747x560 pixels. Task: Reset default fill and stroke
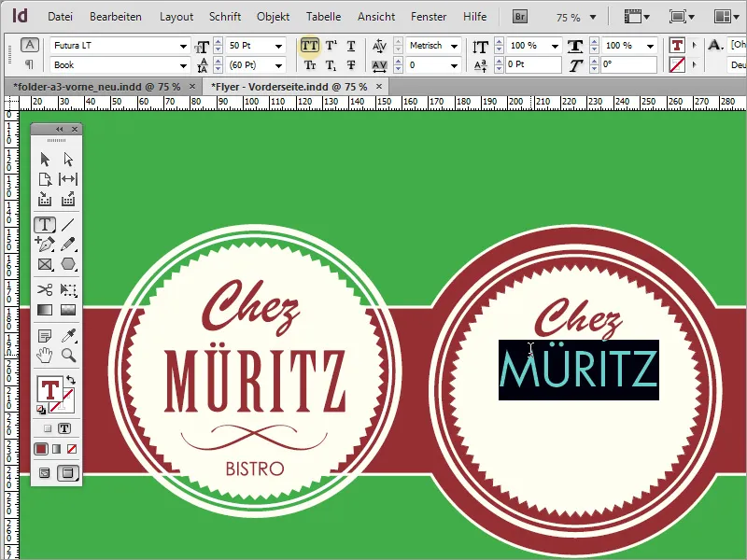pyautogui.click(x=41, y=409)
